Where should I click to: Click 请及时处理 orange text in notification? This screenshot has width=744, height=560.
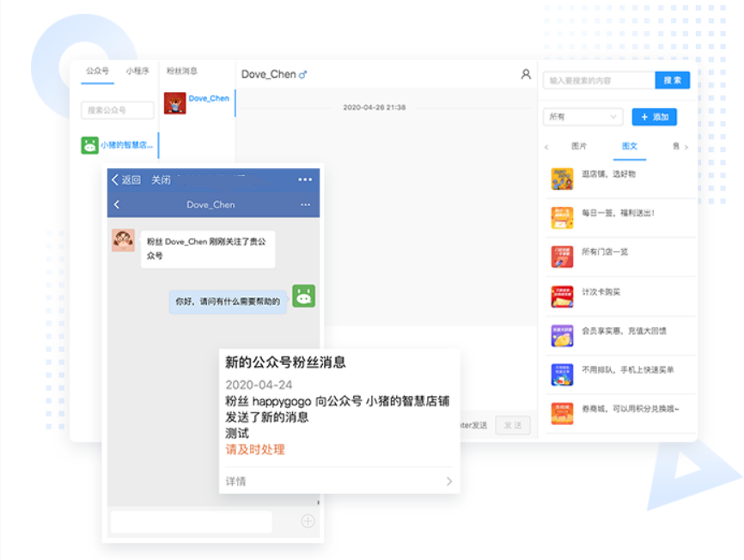click(x=255, y=449)
